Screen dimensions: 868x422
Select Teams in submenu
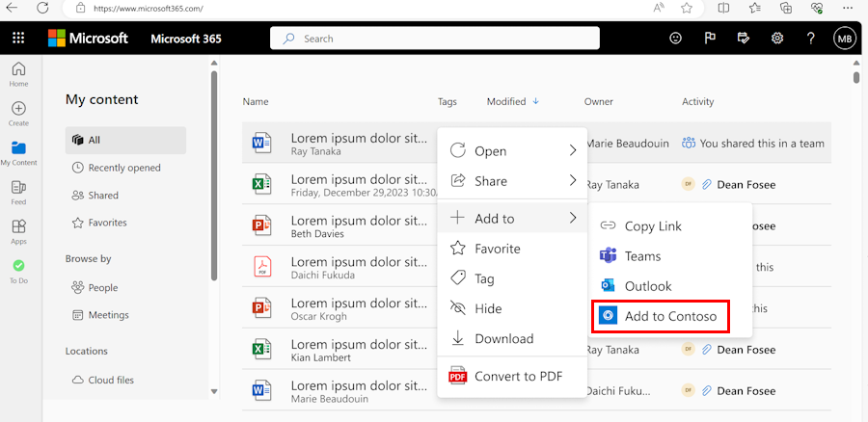[x=670, y=256]
